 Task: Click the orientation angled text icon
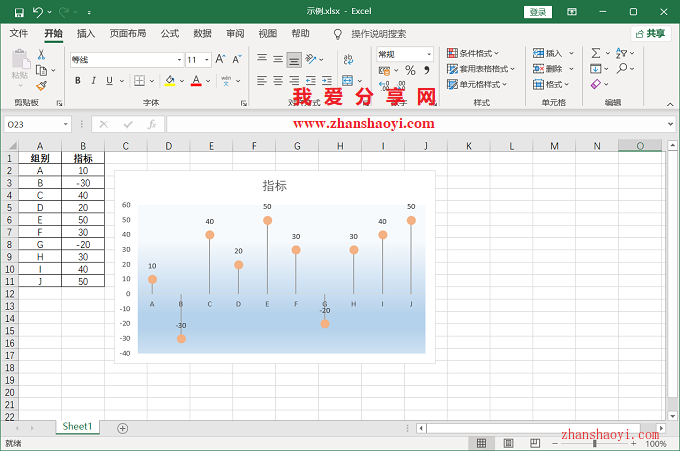[311, 59]
